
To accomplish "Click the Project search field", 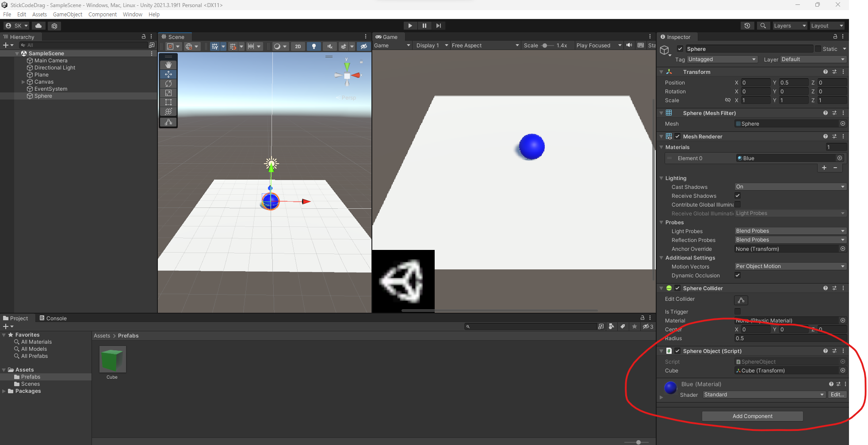I will click(x=531, y=326).
